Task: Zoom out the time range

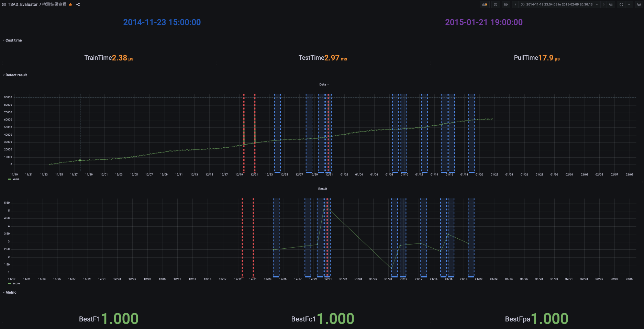Action: [611, 4]
